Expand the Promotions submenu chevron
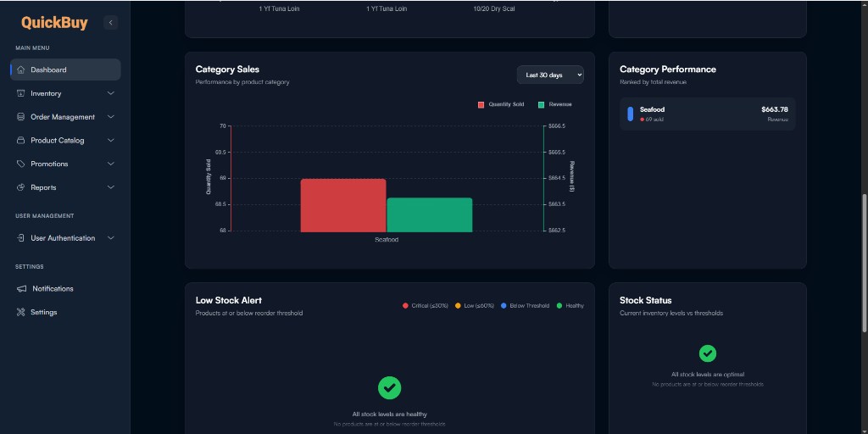 [111, 164]
